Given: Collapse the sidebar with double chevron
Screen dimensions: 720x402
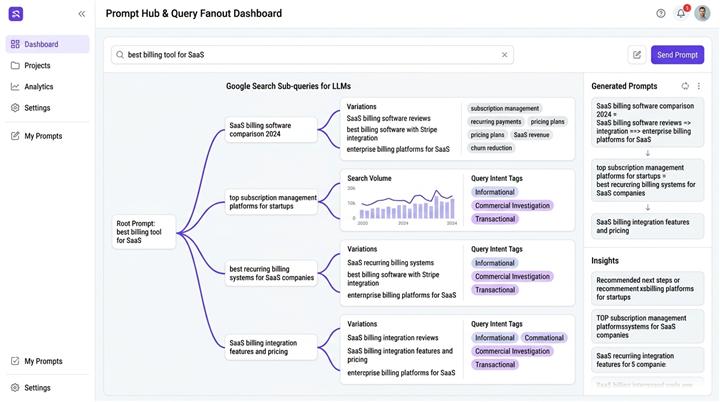Looking at the screenshot, I should tap(82, 14).
